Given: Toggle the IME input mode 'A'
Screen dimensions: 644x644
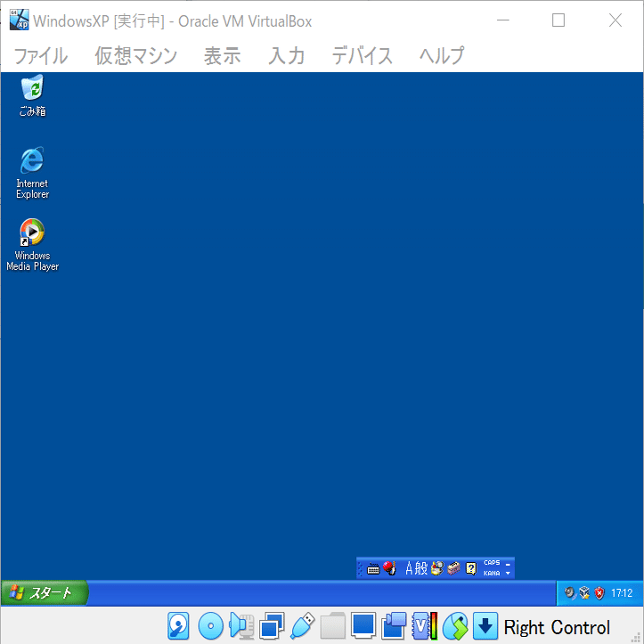Looking at the screenshot, I should (409, 568).
